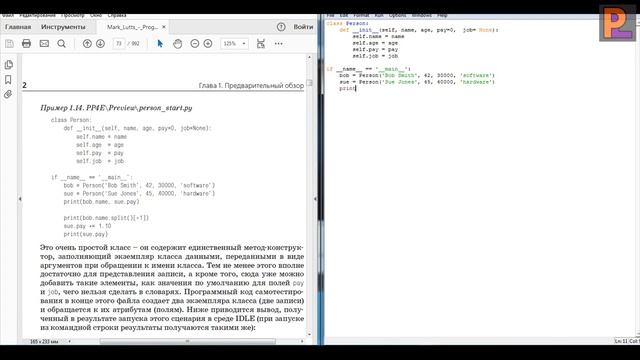
Task: Click the 'Глава 1. Предварительный обзор' page header
Action: (251, 86)
